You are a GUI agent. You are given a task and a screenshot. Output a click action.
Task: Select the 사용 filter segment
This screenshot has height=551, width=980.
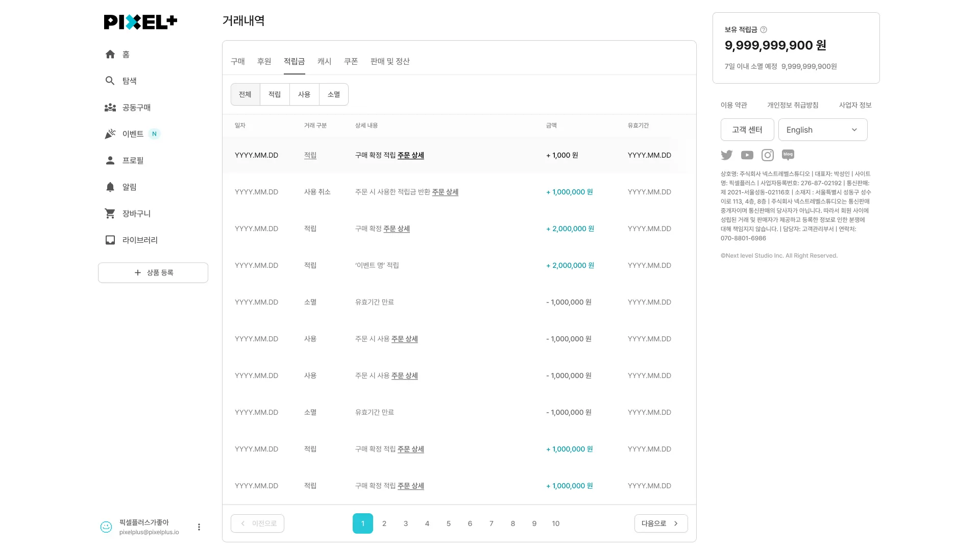click(x=304, y=94)
